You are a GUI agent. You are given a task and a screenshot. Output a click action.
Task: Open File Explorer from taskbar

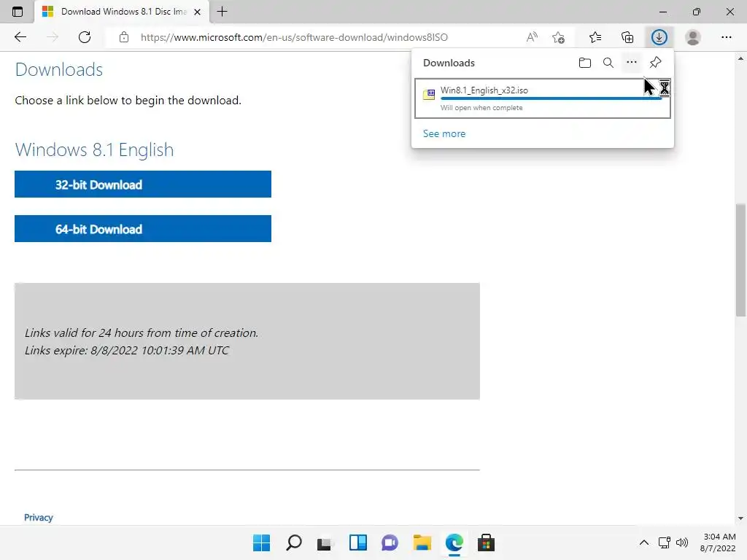pos(422,542)
